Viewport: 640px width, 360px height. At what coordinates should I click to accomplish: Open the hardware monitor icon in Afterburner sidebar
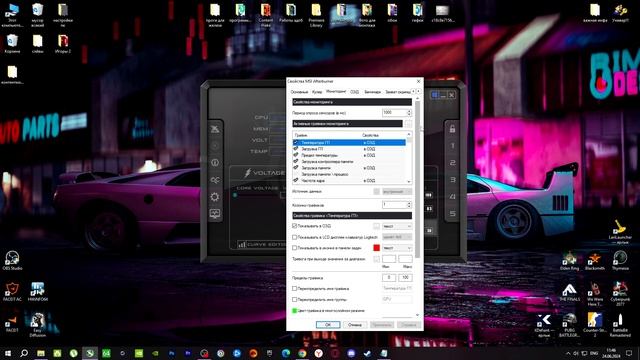[x=215, y=213]
